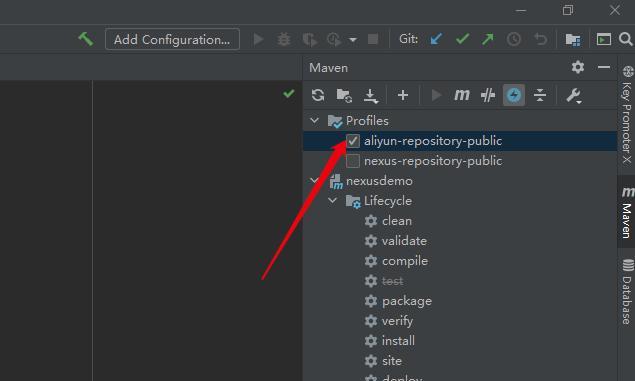Viewport: 635px width, 381px height.
Task: Click the Debug bug icon
Action: click(x=283, y=39)
